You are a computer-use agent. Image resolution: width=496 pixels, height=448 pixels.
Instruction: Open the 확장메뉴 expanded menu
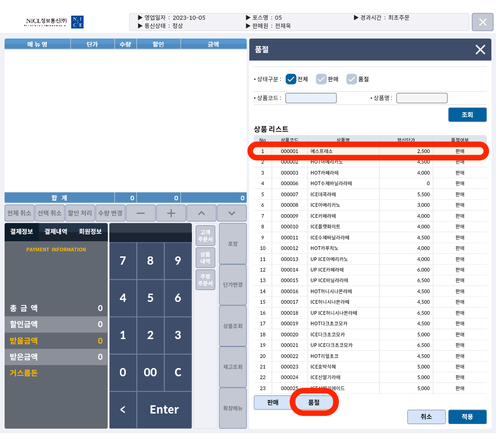(233, 408)
